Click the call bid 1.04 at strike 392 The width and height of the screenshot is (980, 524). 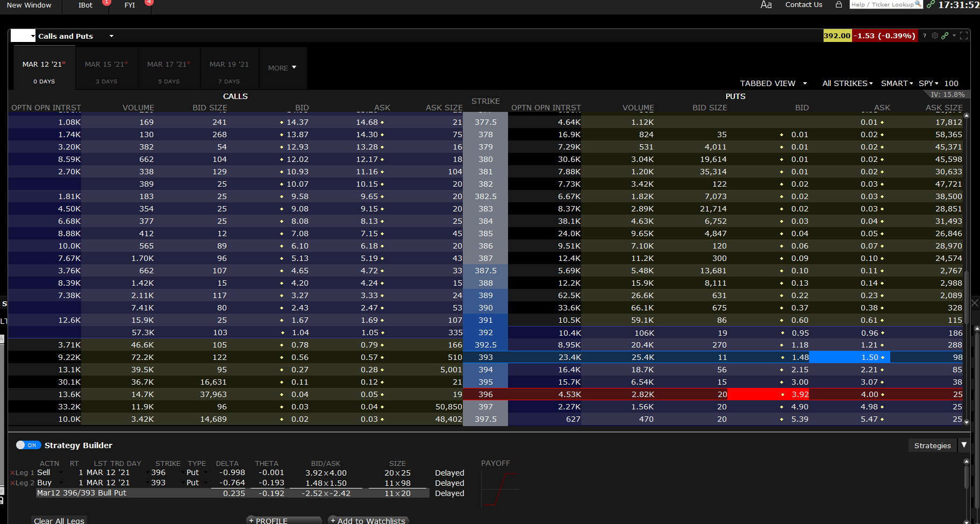point(300,332)
